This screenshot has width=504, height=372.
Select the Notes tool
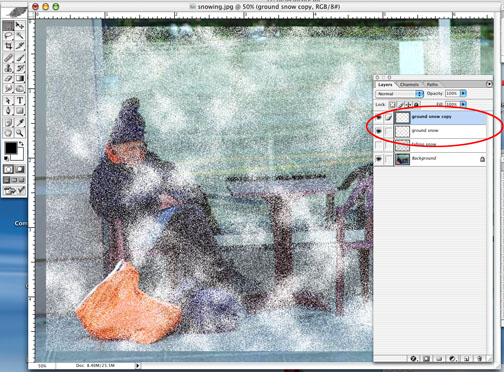pos(8,122)
